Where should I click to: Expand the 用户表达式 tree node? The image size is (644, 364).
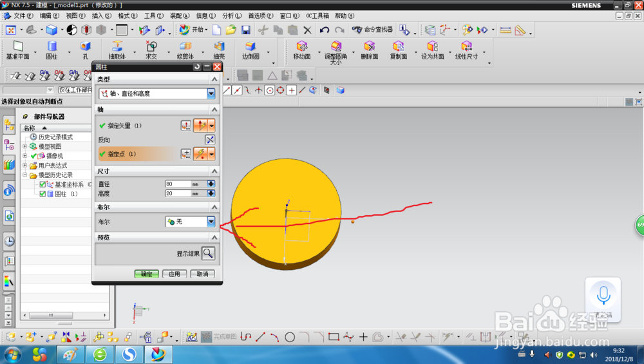point(24,166)
